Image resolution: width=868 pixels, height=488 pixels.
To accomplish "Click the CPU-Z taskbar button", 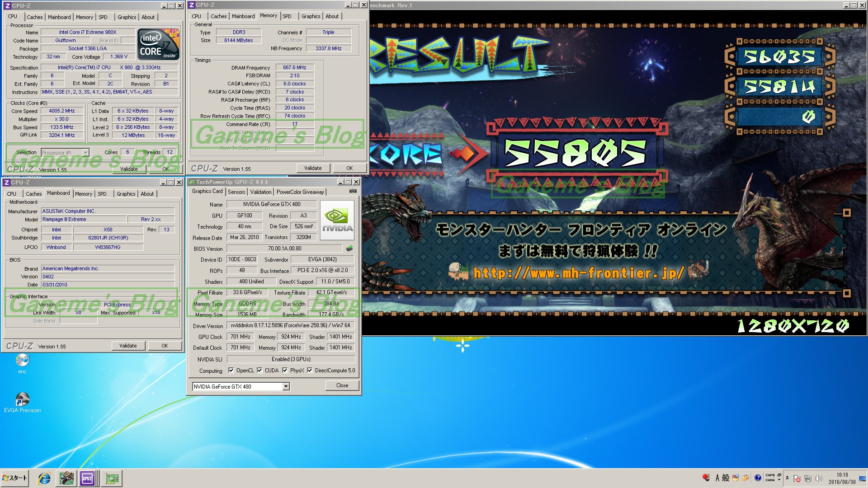I will point(87,478).
